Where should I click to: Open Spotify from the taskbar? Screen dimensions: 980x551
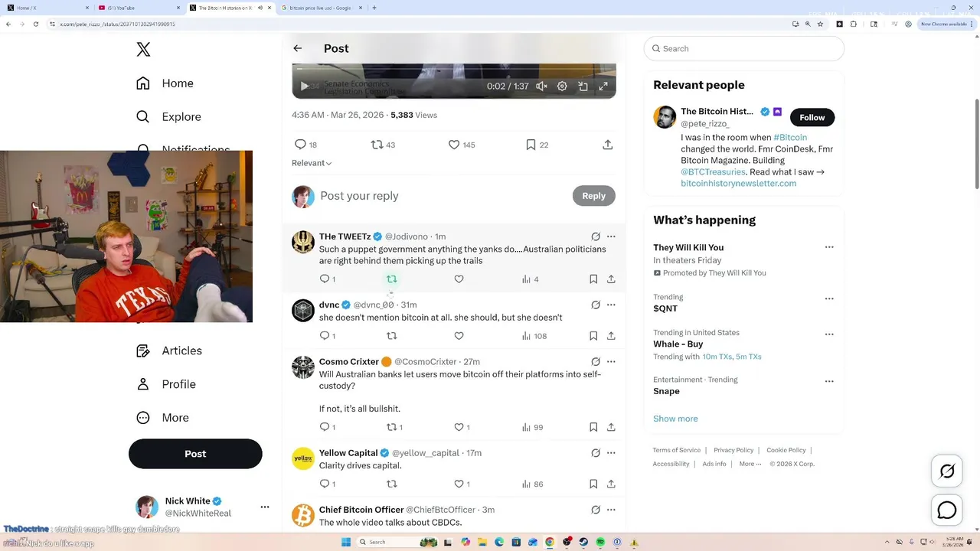(x=600, y=542)
